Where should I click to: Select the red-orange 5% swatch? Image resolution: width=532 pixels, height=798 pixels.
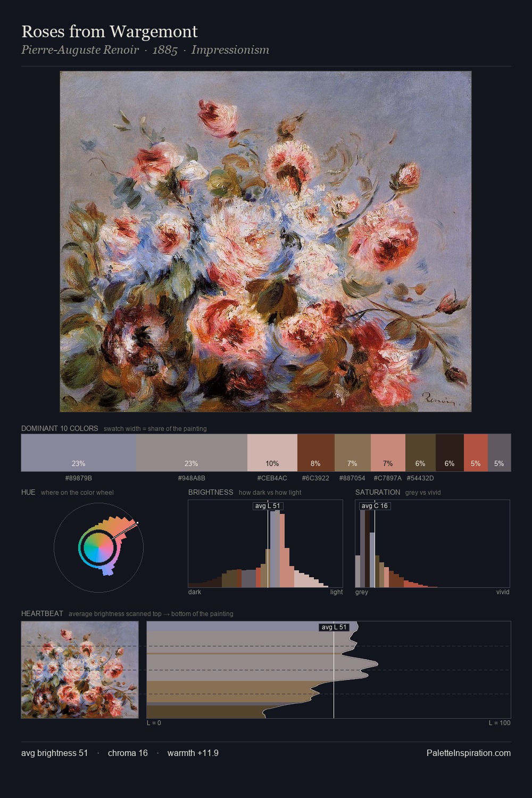(476, 453)
